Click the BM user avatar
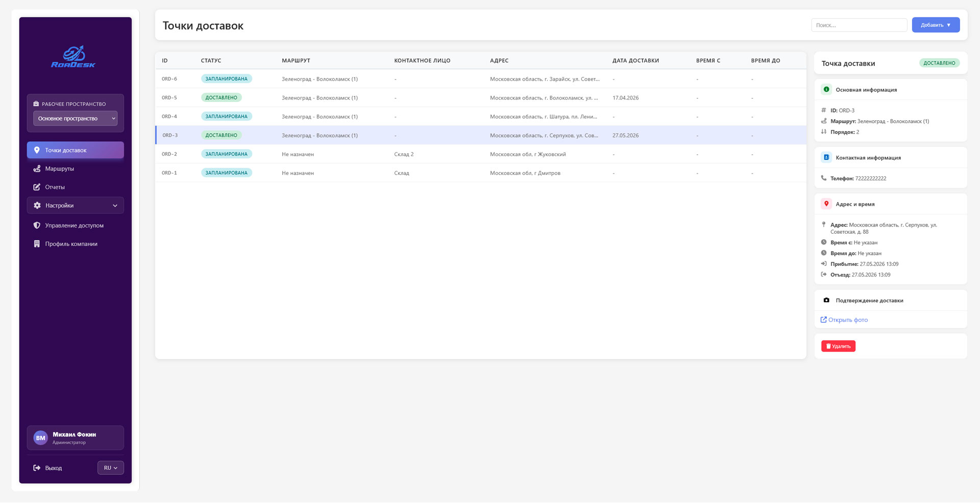The height and width of the screenshot is (504, 980). point(40,438)
